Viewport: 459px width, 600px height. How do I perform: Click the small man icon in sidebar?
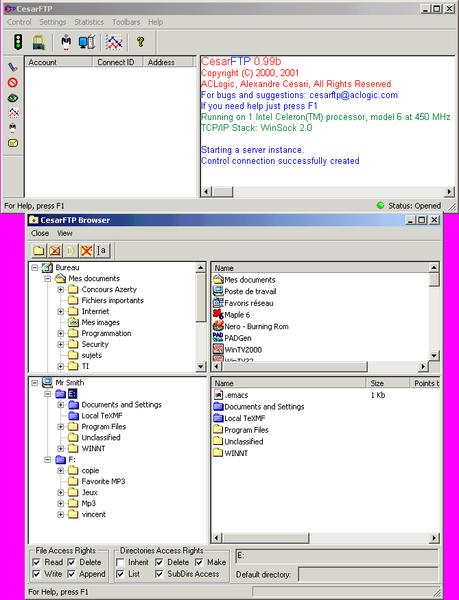click(13, 128)
